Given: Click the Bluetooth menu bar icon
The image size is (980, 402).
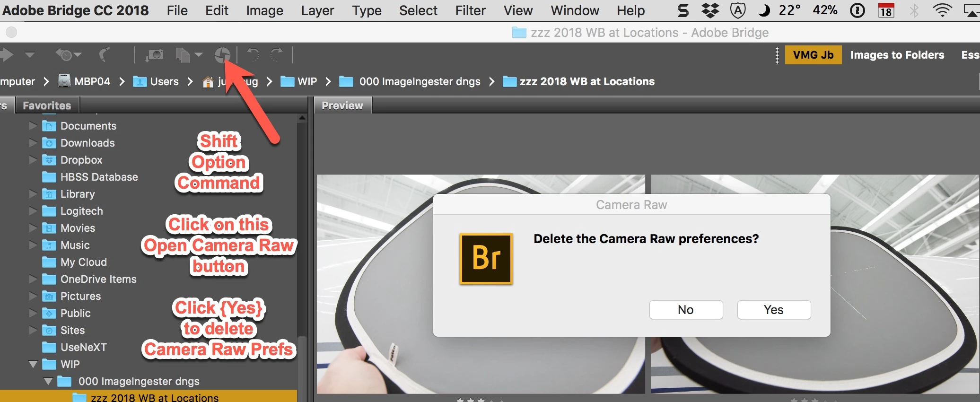Looking at the screenshot, I should pyautogui.click(x=914, y=10).
